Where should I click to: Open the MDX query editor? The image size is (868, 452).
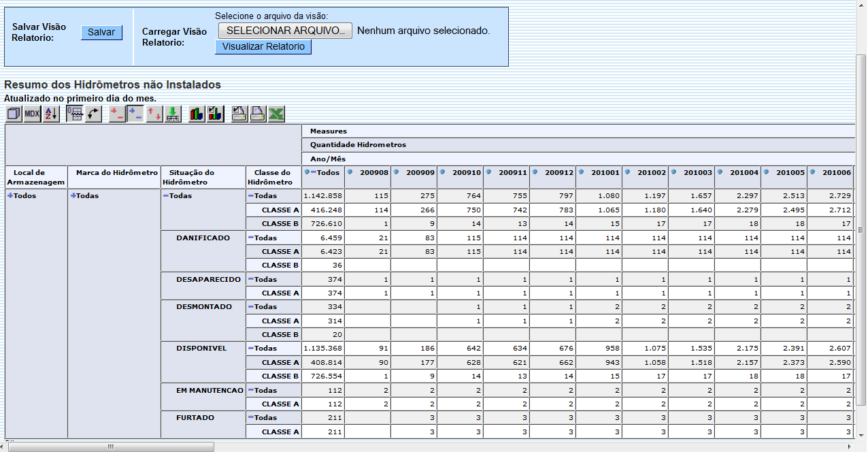[x=32, y=114]
